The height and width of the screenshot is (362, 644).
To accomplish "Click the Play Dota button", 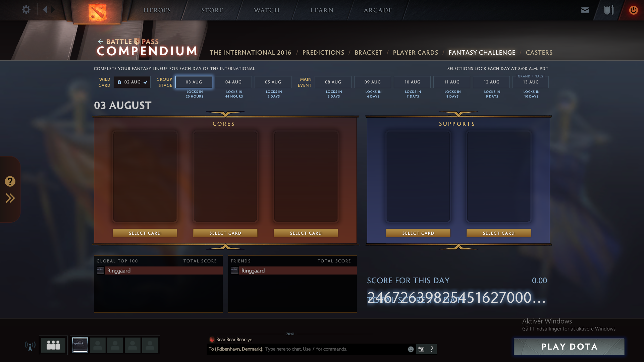I will pos(569,347).
